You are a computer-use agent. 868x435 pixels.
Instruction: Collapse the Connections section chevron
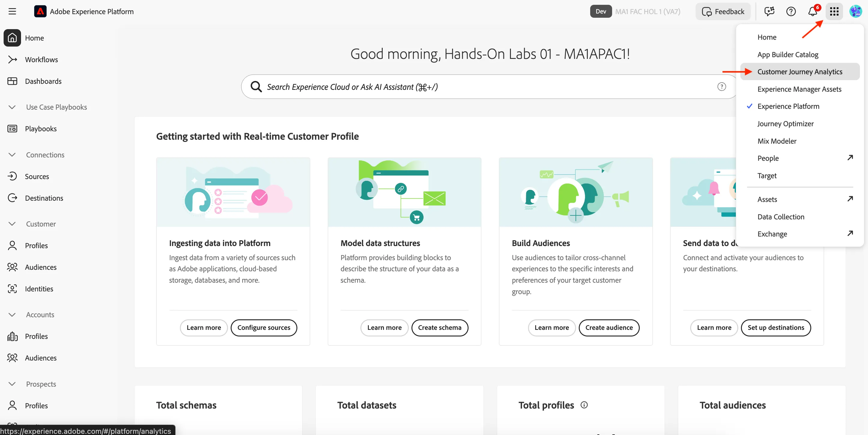click(x=12, y=155)
